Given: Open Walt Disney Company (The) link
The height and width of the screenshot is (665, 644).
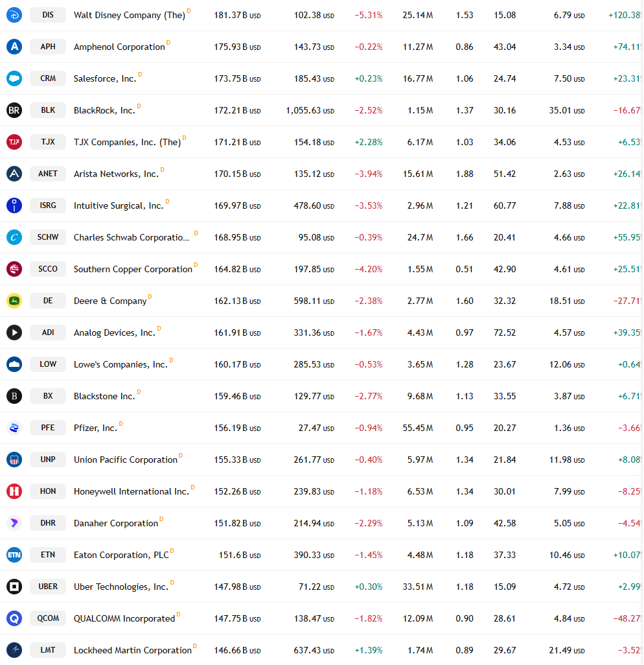Looking at the screenshot, I should (130, 16).
